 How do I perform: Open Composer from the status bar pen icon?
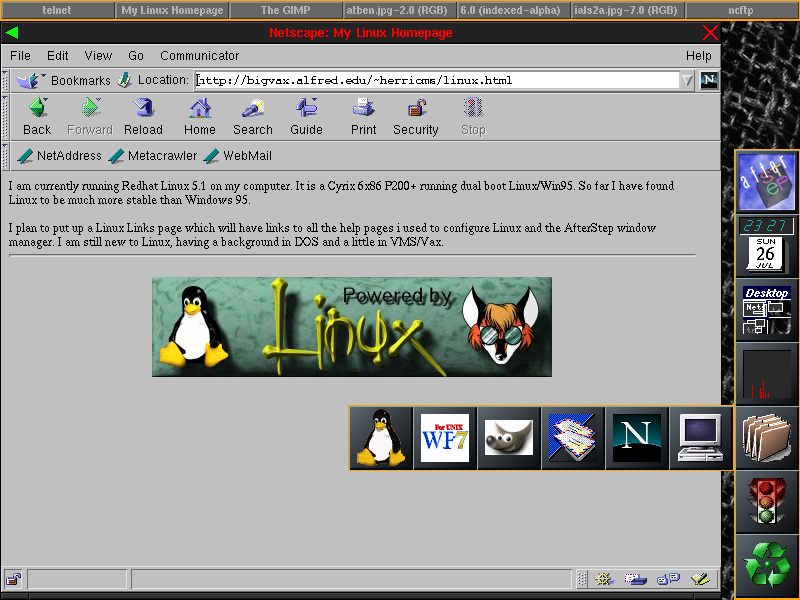point(701,579)
